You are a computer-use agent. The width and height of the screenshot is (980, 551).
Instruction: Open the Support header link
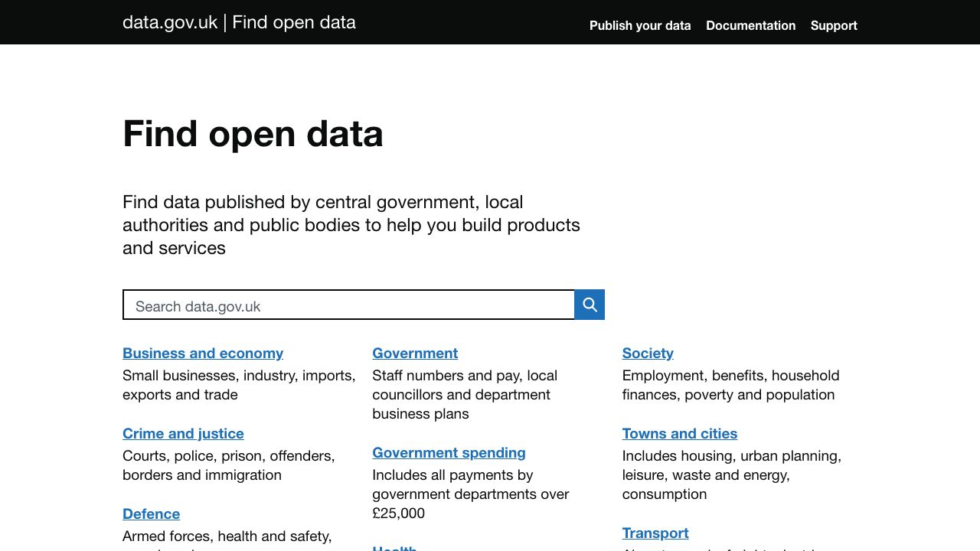tap(833, 25)
